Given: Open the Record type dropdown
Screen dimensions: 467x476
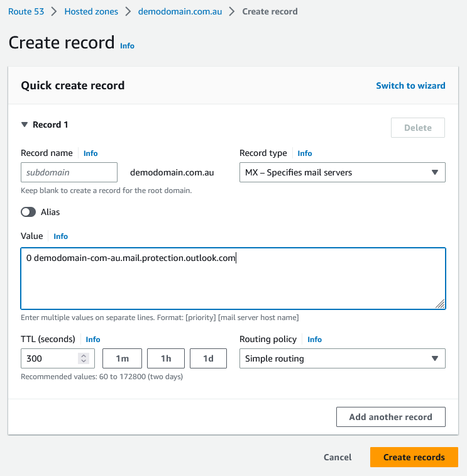Looking at the screenshot, I should pos(342,172).
